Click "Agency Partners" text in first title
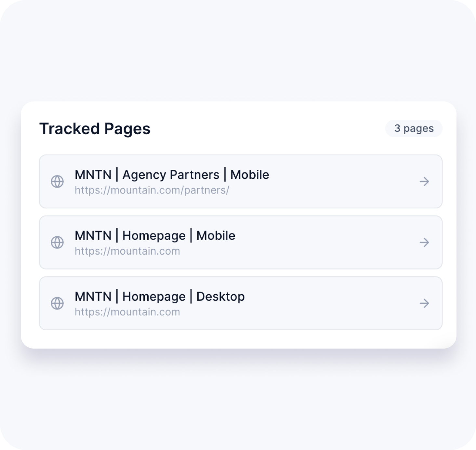This screenshot has height=450, width=476. (171, 175)
